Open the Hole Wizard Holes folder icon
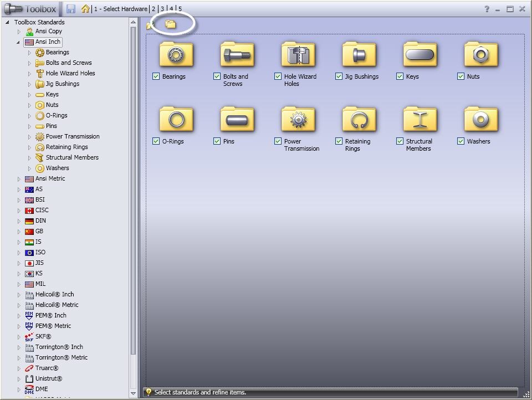532x400 pixels. point(298,54)
